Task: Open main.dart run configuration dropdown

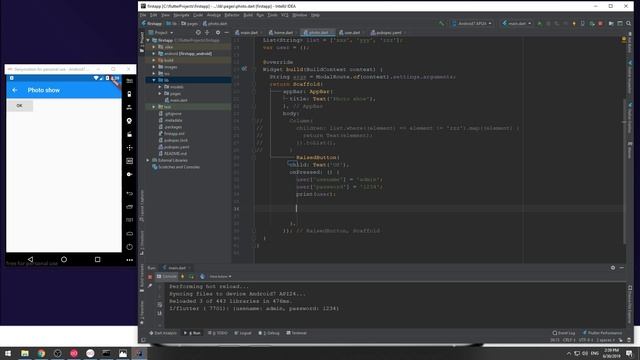Action: point(516,24)
